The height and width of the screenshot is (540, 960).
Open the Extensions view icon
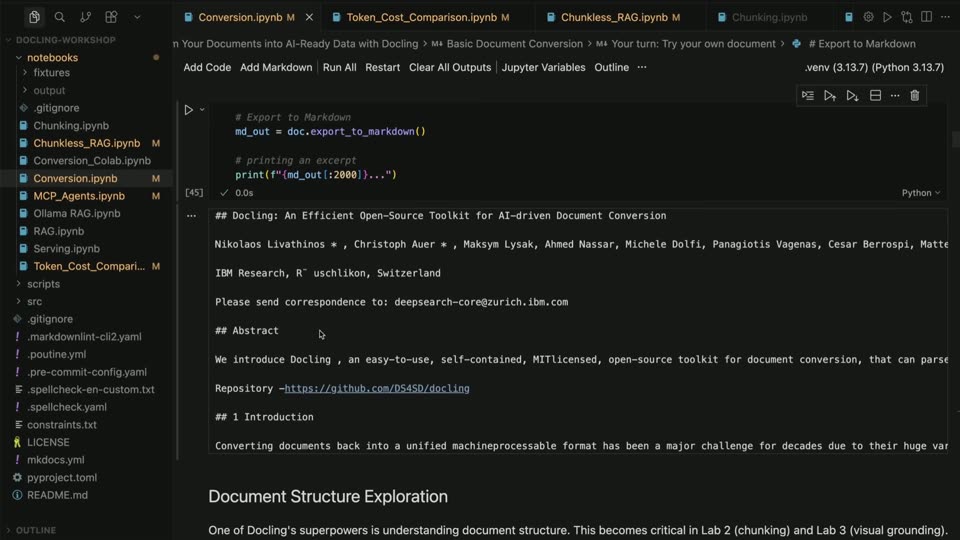pos(111,17)
